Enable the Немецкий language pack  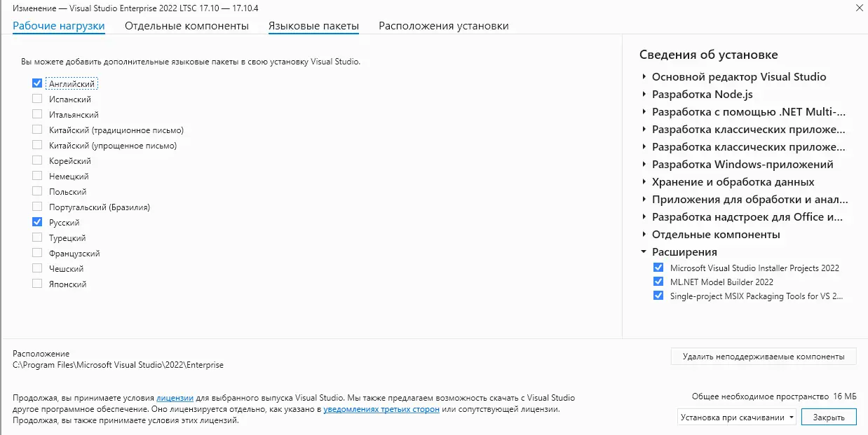pos(37,177)
